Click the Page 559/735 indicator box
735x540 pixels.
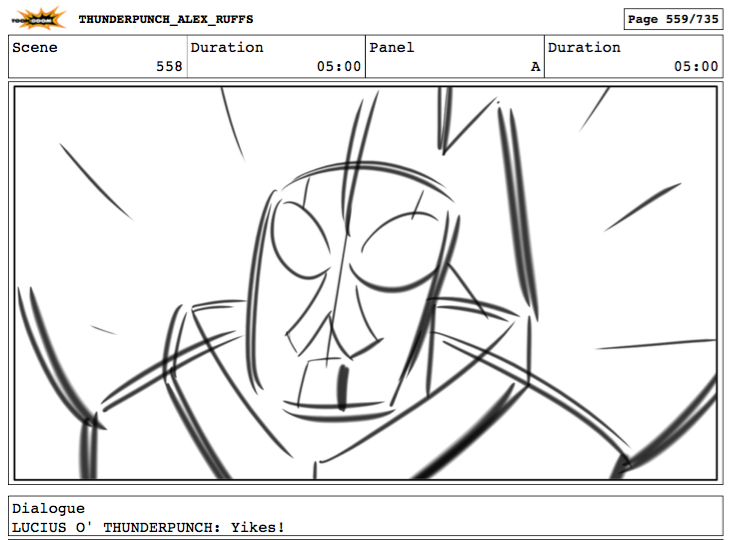click(x=673, y=19)
